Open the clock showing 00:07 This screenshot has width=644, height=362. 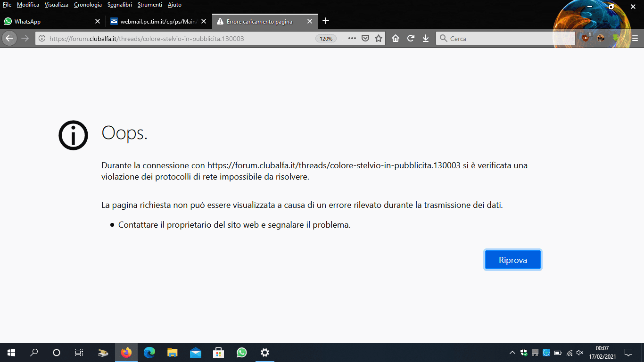pyautogui.click(x=602, y=353)
